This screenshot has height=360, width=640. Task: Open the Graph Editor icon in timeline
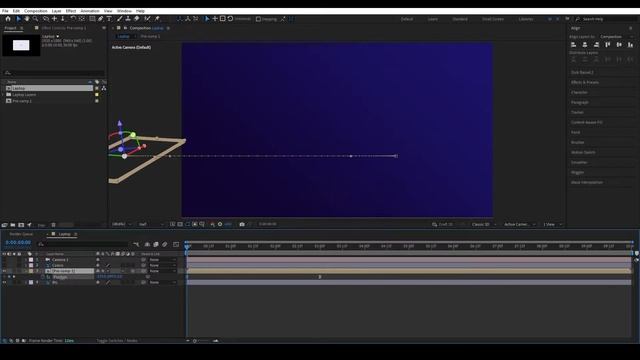tap(176, 244)
